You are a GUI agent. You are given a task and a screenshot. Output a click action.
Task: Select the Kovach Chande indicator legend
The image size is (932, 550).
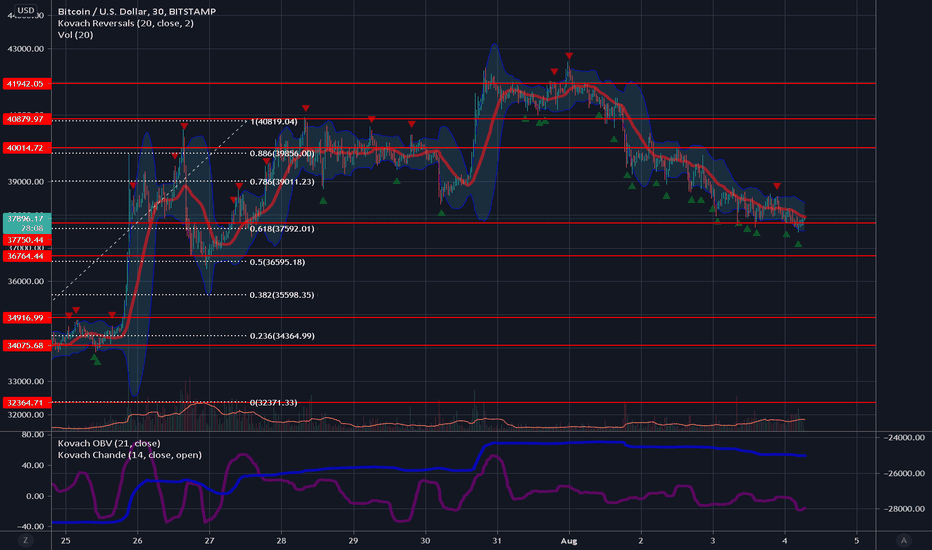[130, 455]
